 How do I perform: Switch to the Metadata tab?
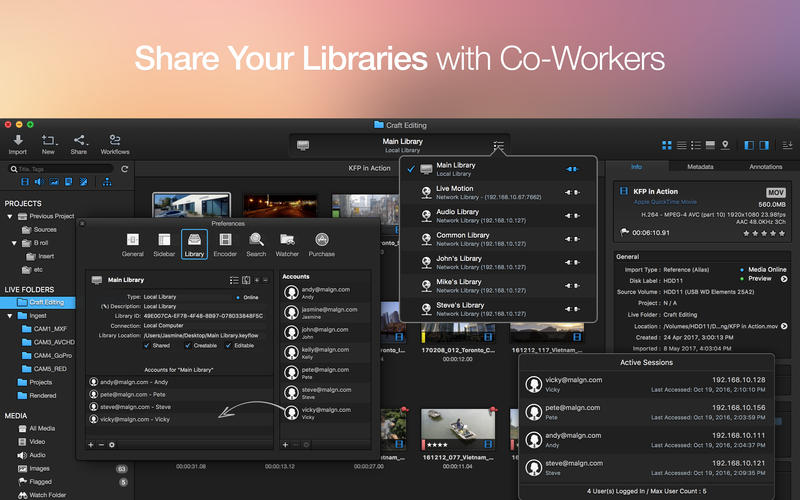700,167
